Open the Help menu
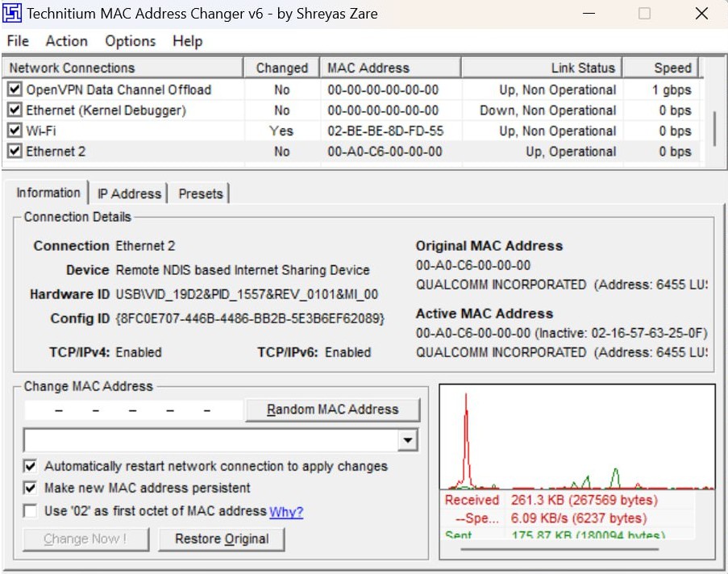 click(188, 41)
